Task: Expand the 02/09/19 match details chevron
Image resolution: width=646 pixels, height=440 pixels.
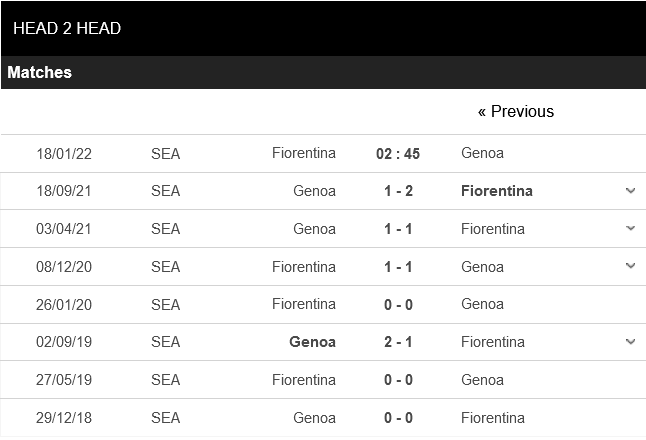Action: click(630, 342)
